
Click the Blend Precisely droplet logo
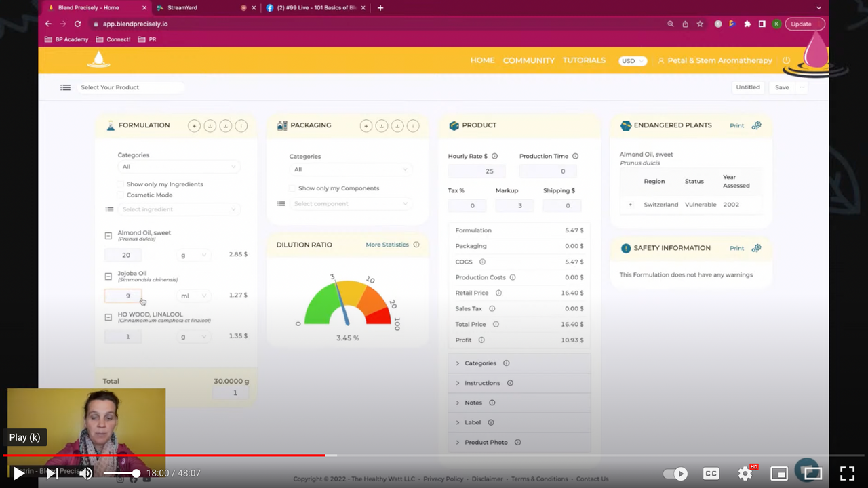click(99, 60)
